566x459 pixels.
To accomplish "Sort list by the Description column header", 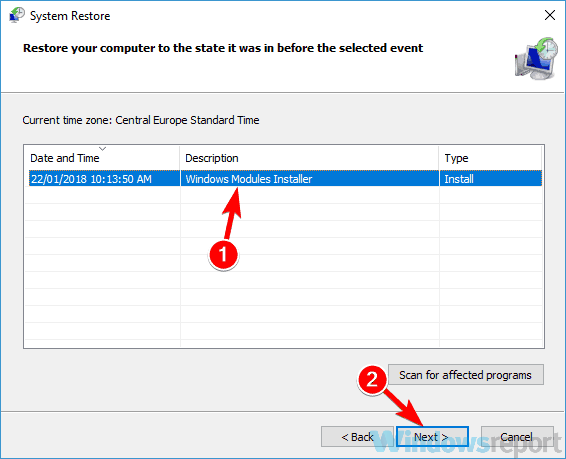I will 309,158.
